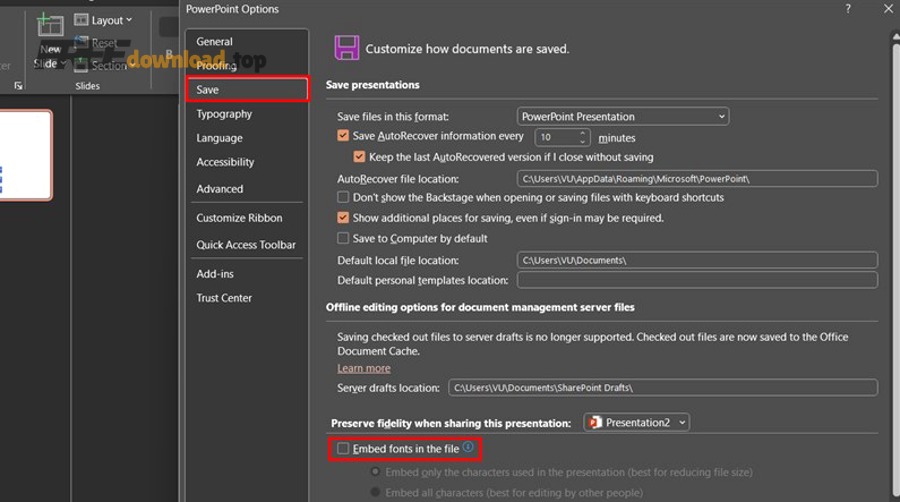Click the AutoRecover file location field

click(697, 178)
